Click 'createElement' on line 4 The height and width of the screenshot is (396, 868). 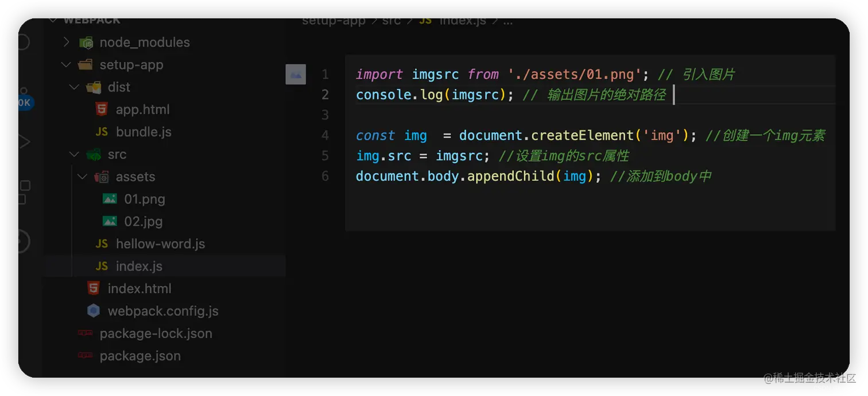tap(582, 135)
